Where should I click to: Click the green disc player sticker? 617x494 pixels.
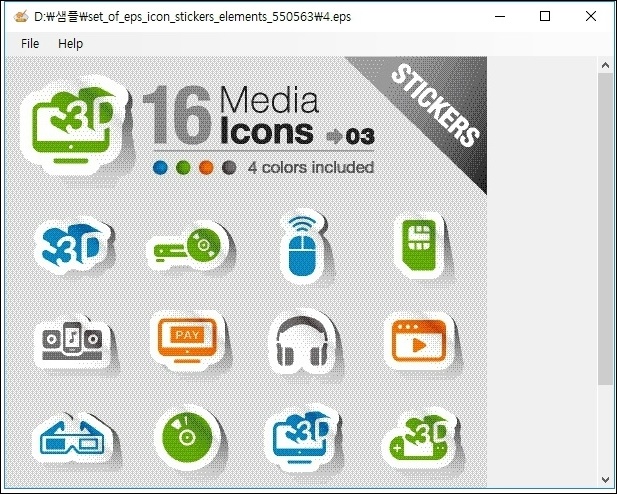[x=190, y=247]
